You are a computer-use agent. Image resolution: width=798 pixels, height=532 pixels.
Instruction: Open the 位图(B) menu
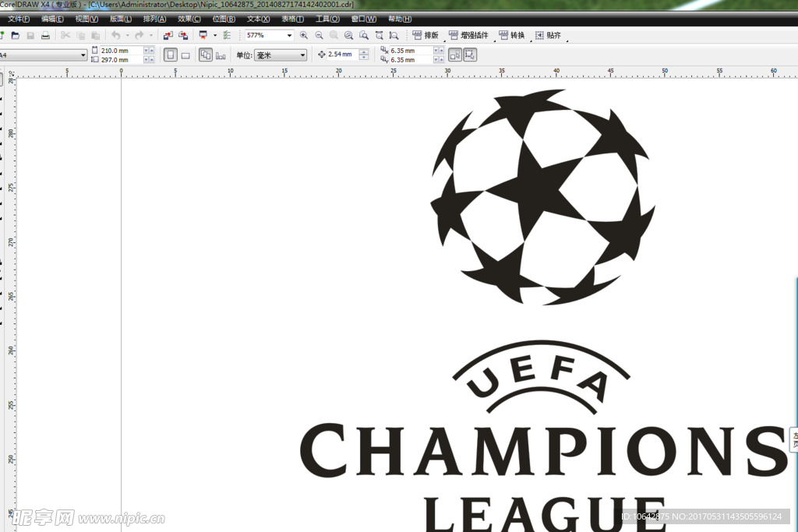(224, 19)
